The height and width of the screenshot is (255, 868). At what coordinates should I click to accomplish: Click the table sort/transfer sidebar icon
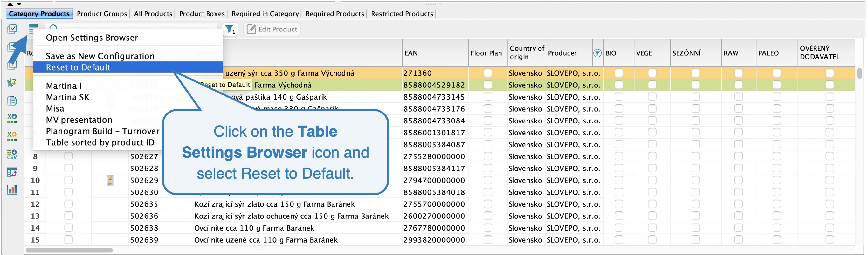(12, 172)
